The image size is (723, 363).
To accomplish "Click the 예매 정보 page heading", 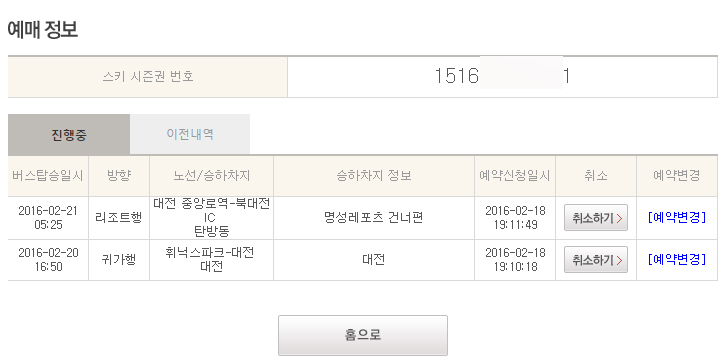I will click(43, 30).
